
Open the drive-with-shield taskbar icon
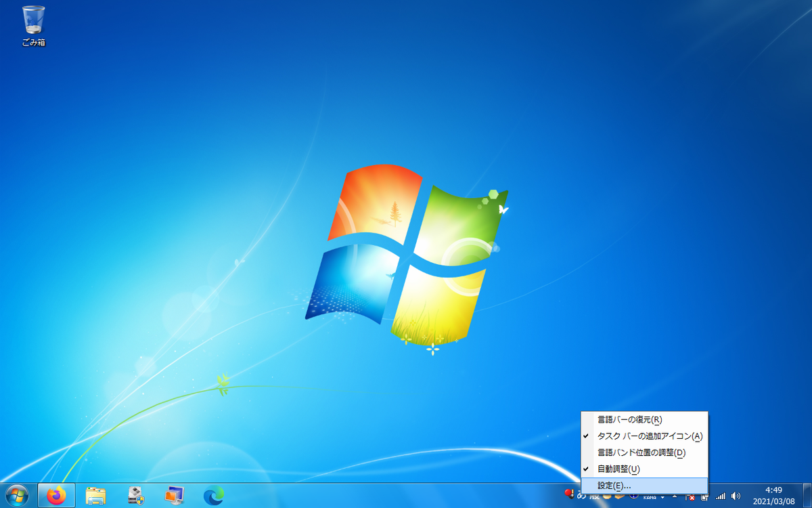(x=135, y=496)
